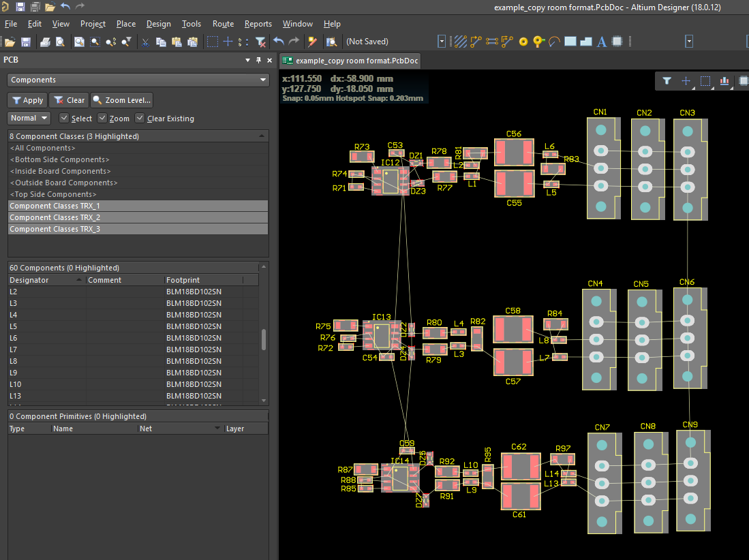Select the example_copy room format.PcbDoc tab
Image resolution: width=749 pixels, height=560 pixels.
[x=350, y=60]
